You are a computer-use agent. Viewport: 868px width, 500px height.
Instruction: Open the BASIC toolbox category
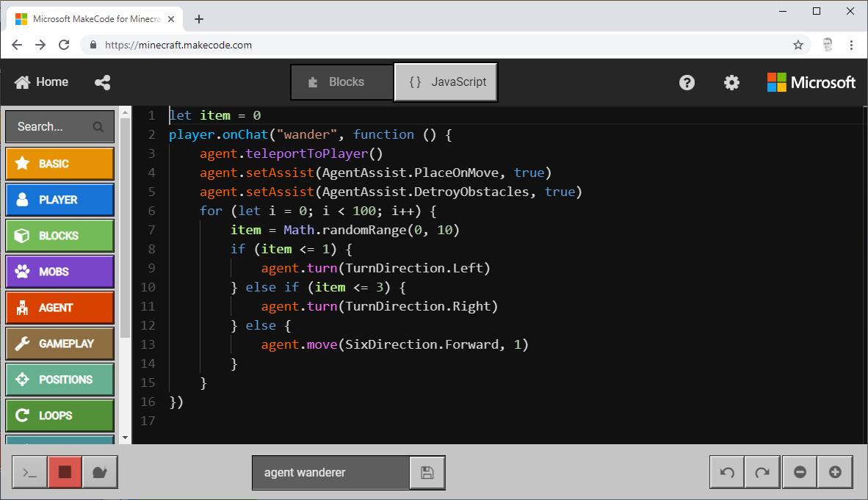[59, 163]
